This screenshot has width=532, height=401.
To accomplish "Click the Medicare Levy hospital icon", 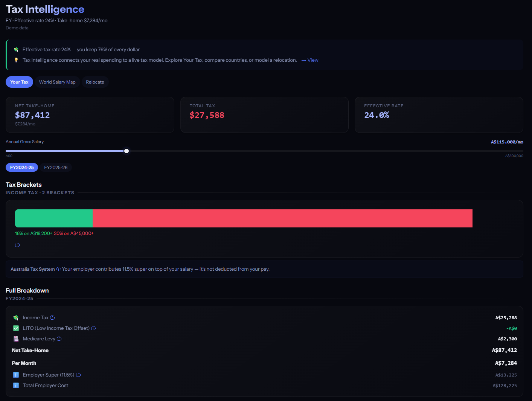I will point(16,339).
